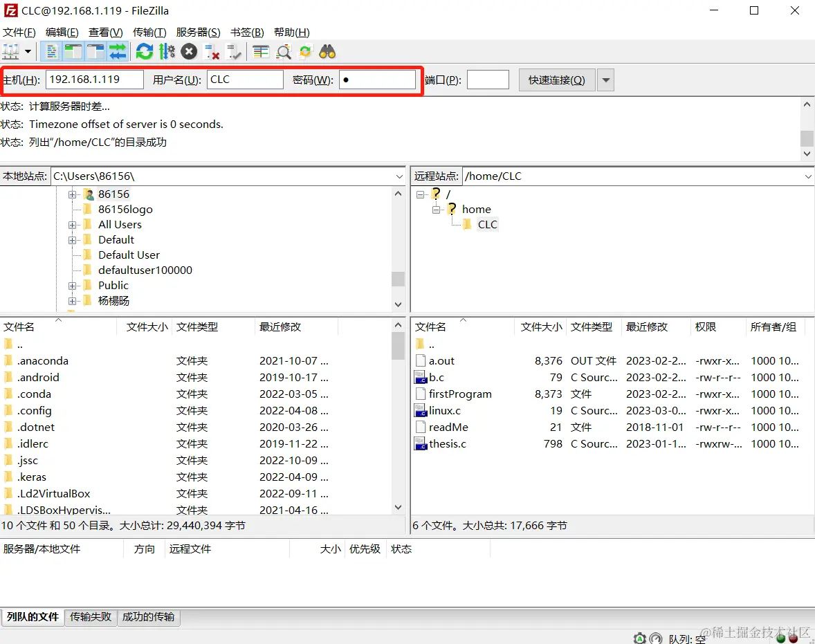Screen dimensions: 815x644
Task: Select the .anaconda folder icon
Action: point(8,360)
